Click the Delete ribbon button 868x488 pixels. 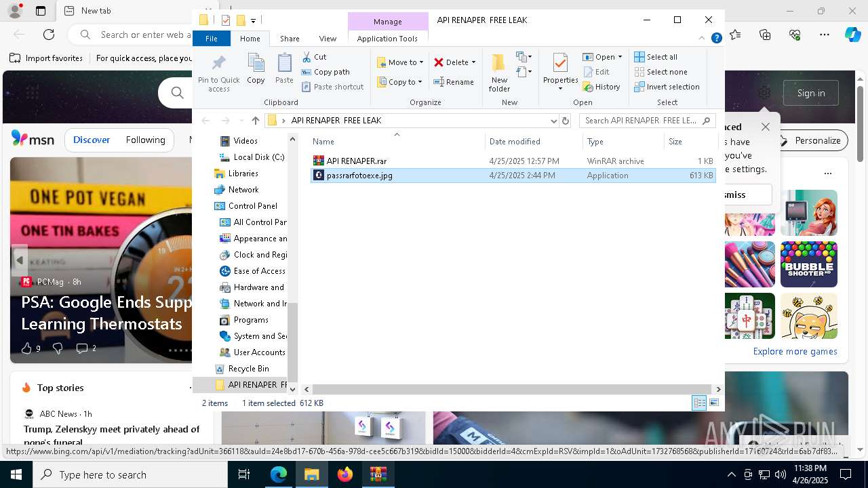pyautogui.click(x=451, y=62)
